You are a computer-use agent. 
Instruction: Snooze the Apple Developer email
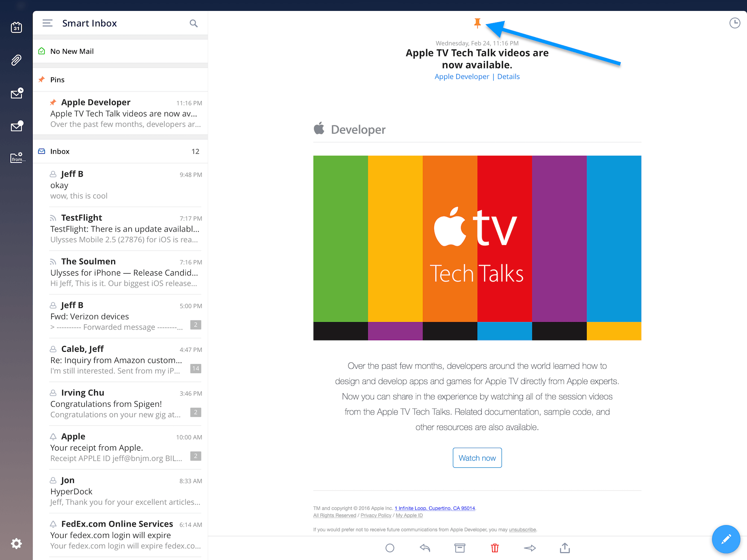click(x=735, y=23)
